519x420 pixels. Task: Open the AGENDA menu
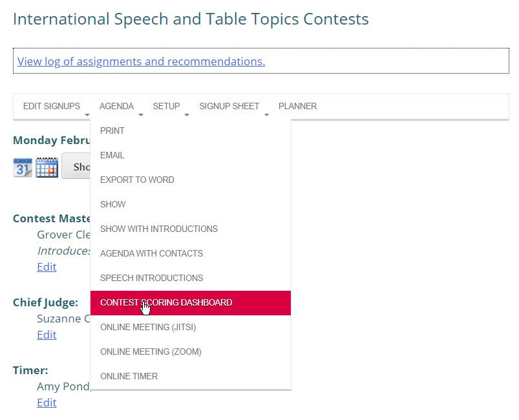pyautogui.click(x=117, y=106)
